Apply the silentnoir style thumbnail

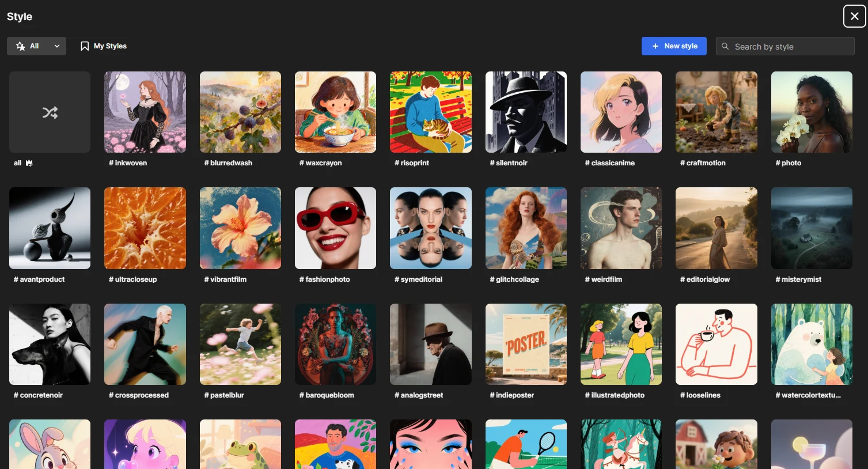526,112
